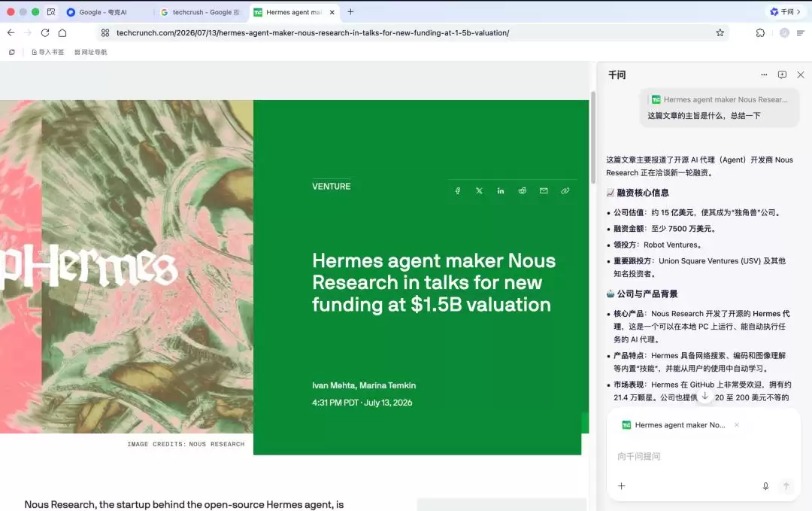Open the 网址导航 bookmark item
Viewport: 812px width, 511px height.
click(91, 52)
